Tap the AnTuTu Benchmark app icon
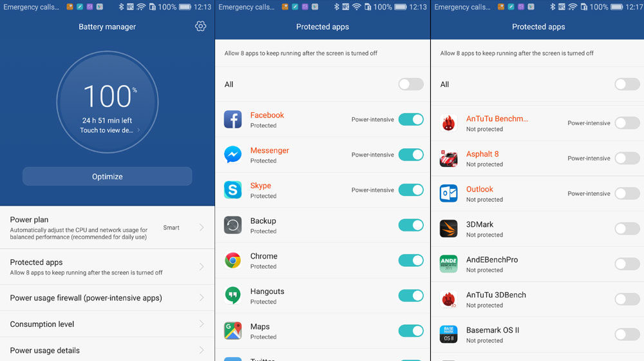This screenshot has width=644, height=361. coord(448,123)
